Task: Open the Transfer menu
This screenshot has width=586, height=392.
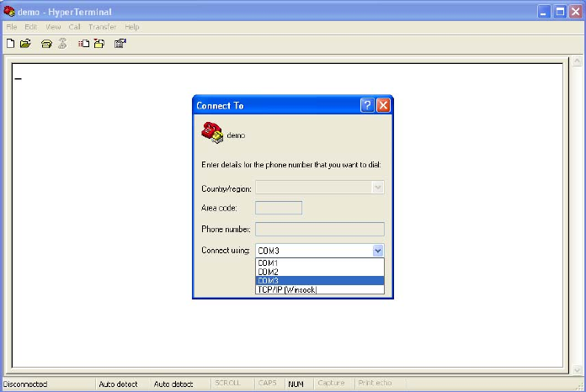Action: point(103,27)
